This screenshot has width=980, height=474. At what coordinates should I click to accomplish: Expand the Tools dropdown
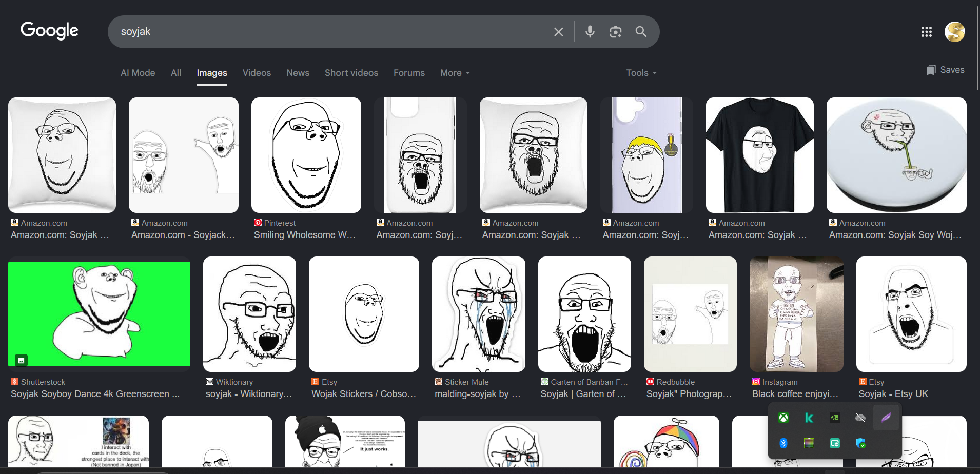point(641,73)
